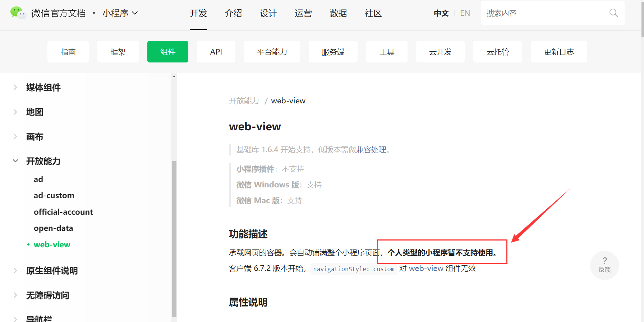
Task: Click the WeChat logo icon
Action: point(18,13)
